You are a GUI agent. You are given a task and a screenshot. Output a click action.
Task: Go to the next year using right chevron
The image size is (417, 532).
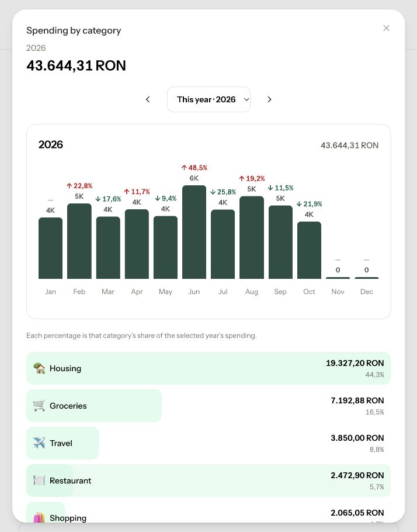coord(269,99)
